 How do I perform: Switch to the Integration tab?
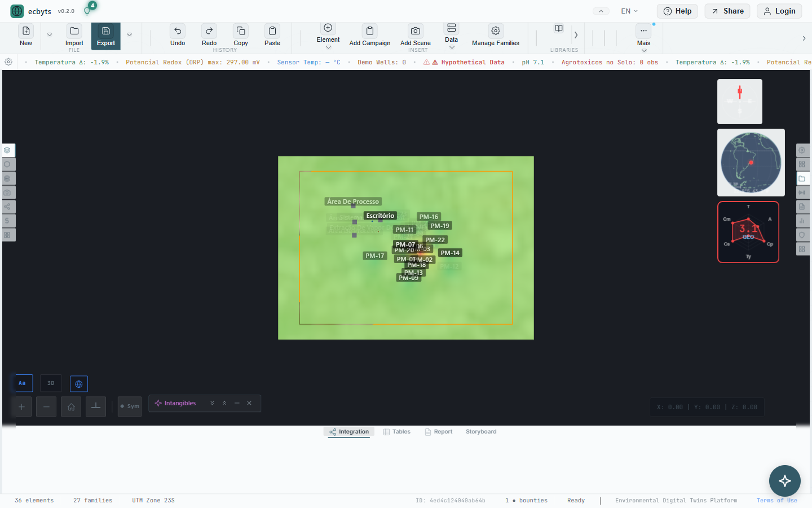[x=349, y=432]
